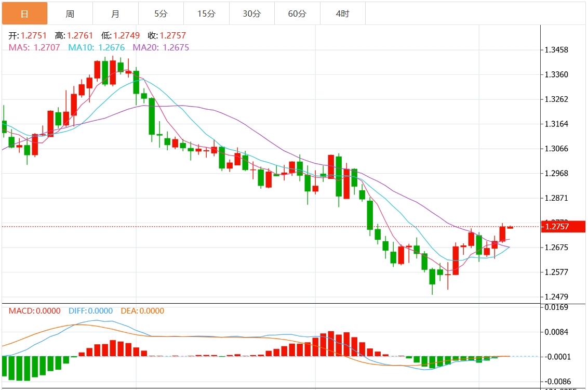
Task: Switch to the 4时 four-hour tab
Action: click(342, 14)
